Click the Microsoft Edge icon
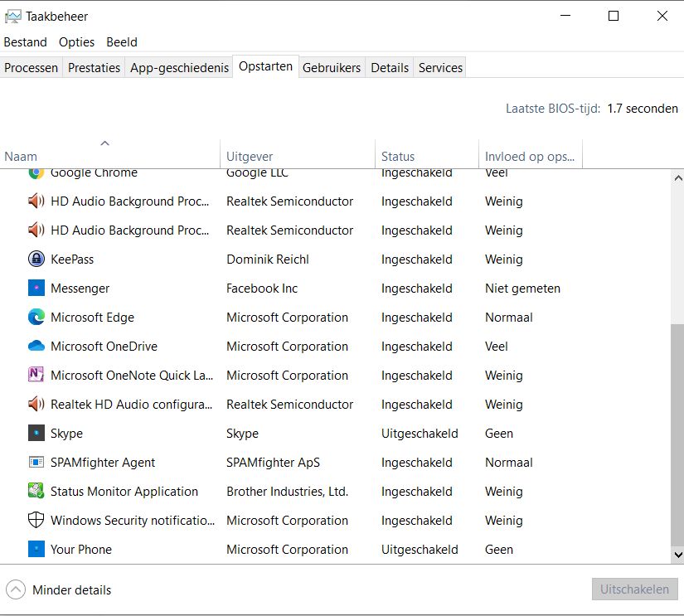This screenshot has width=684, height=616. [x=36, y=318]
